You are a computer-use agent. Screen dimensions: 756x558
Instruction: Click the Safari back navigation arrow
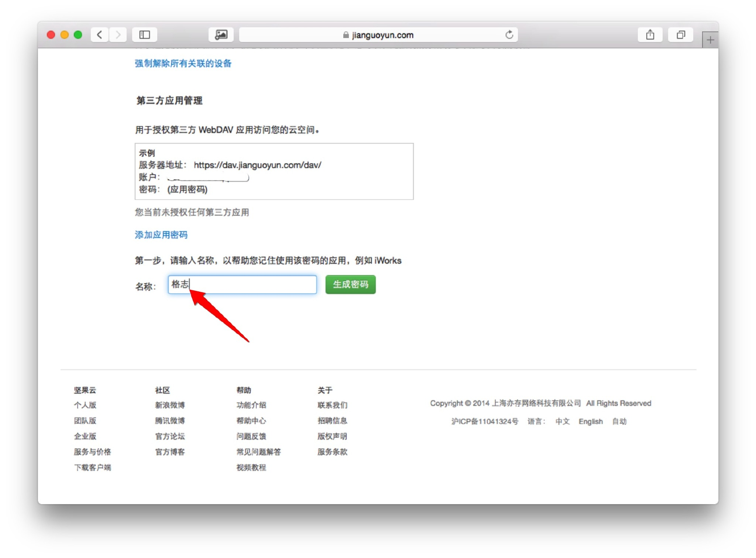click(99, 35)
